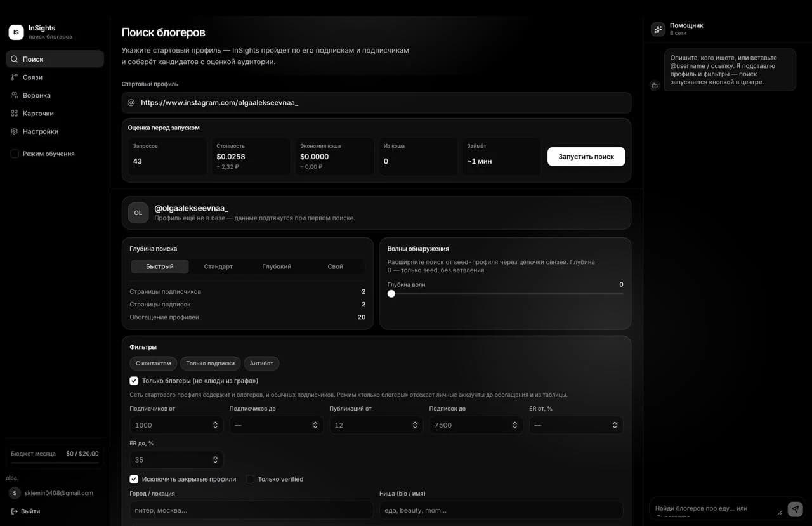This screenshot has width=812, height=526.
Task: Focus the Ниша (bio / имя) field
Action: click(501, 510)
